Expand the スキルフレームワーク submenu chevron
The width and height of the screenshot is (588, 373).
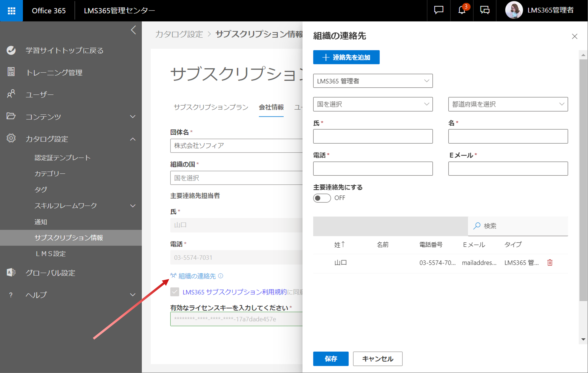133,206
